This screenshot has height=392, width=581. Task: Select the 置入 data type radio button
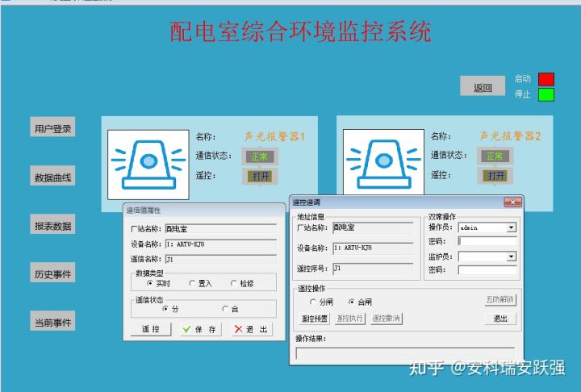tap(192, 283)
